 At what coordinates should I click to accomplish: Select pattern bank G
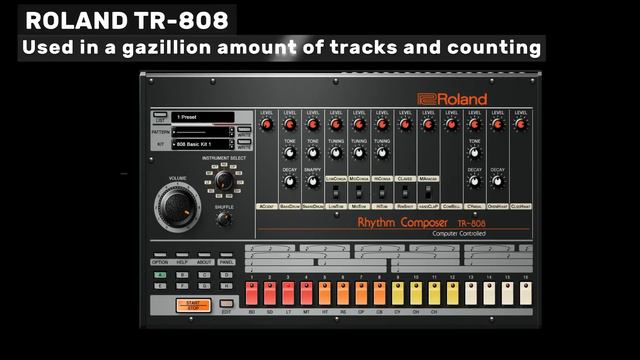204,286
